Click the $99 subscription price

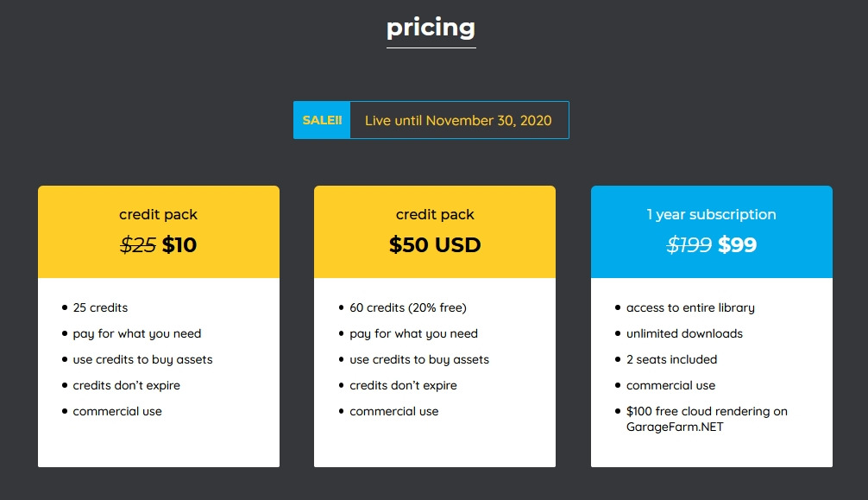[738, 244]
